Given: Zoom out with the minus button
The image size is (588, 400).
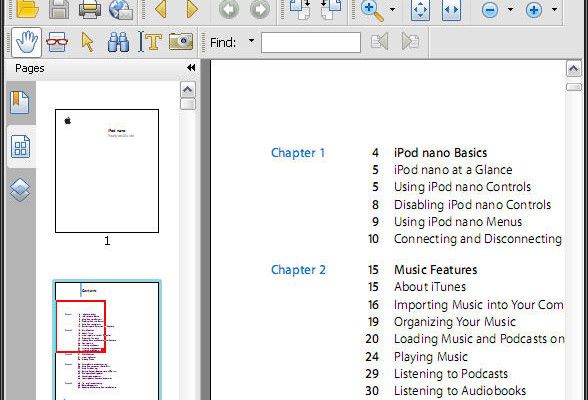Looking at the screenshot, I should tap(490, 10).
